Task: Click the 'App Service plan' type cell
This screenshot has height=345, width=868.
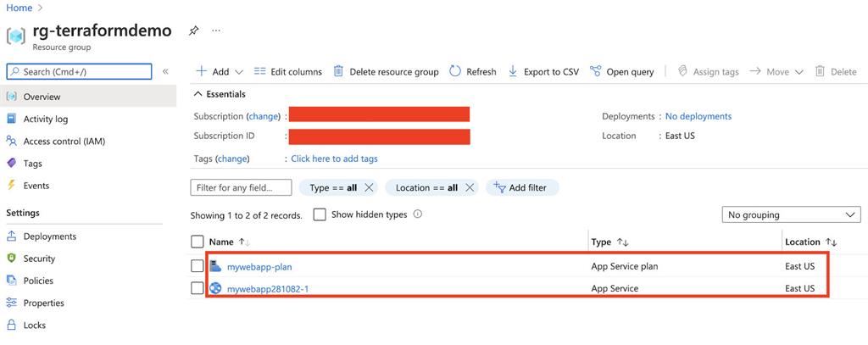Action: pyautogui.click(x=625, y=266)
